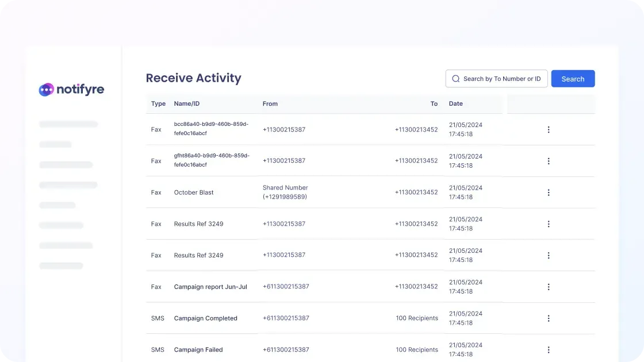Viewport: 644px width, 362px height.
Task: Click 100 Recipients in Campaign Failed row
Action: (x=417, y=350)
